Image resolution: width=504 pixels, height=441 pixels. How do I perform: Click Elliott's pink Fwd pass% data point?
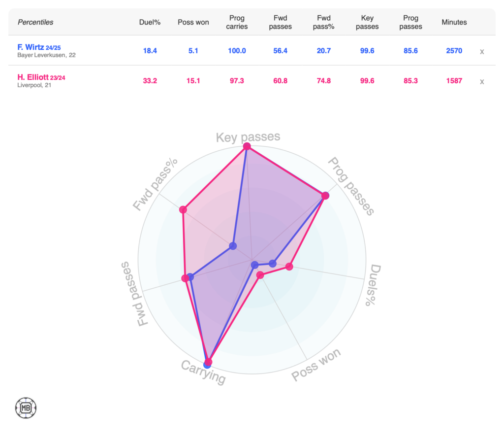point(184,210)
